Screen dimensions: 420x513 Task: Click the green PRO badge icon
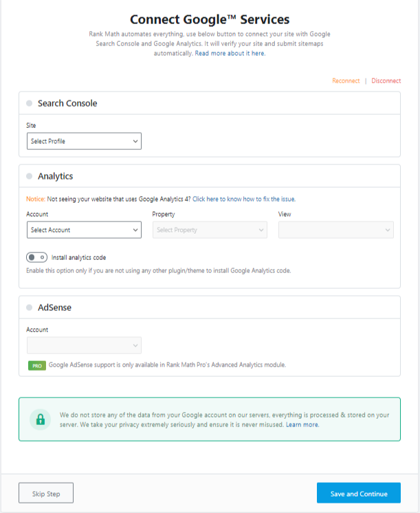click(37, 365)
